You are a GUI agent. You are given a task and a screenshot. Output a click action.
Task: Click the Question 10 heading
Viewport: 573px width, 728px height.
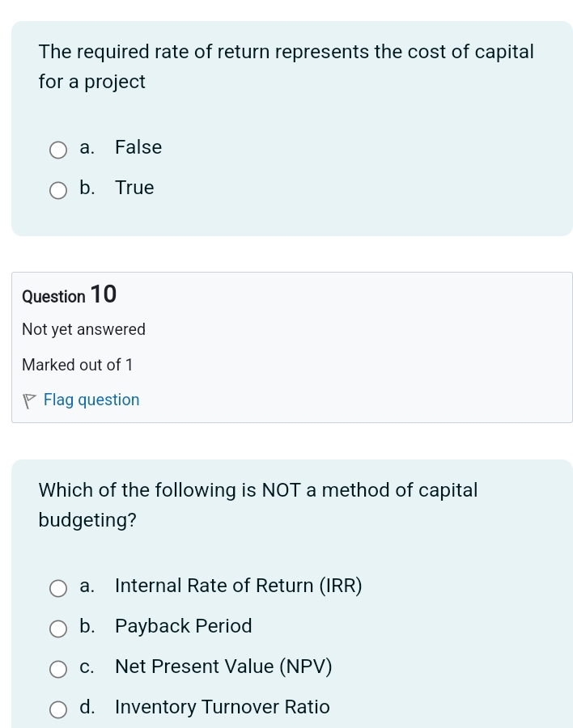[69, 294]
